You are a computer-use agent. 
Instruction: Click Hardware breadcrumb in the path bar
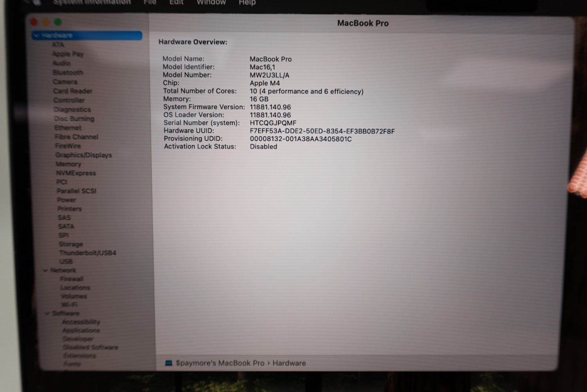[x=289, y=363]
